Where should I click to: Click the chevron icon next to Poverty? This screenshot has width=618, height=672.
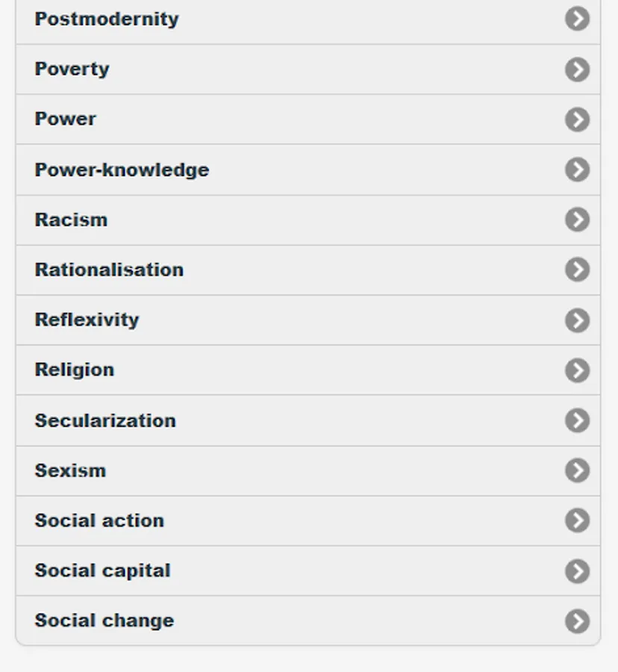[577, 69]
